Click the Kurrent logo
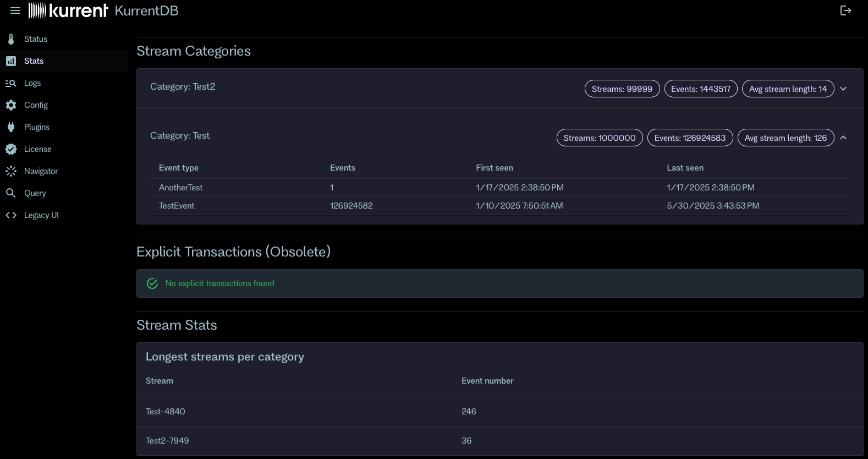Screen dimensions: 868x459 click(x=68, y=10)
